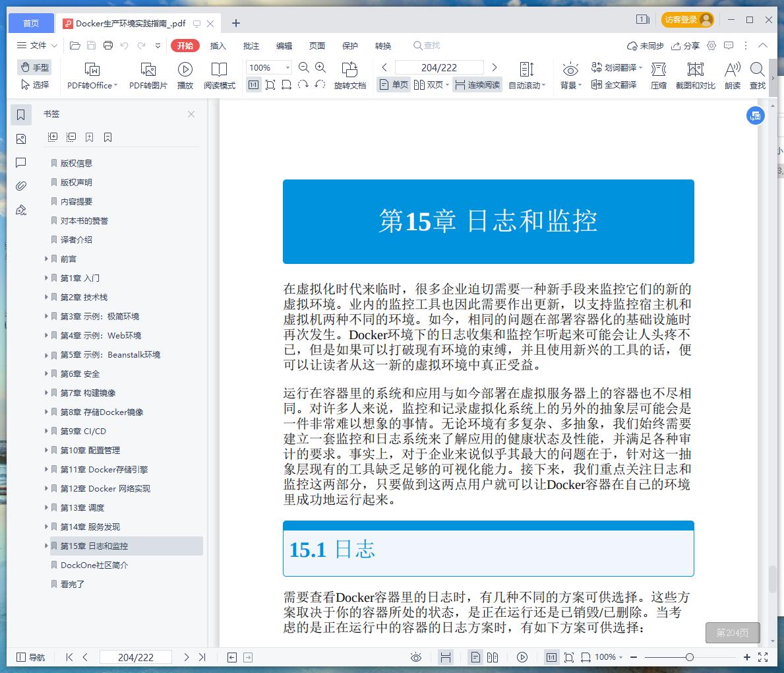This screenshot has width=784, height=673.
Task: Open the 首页 home tab
Action: (x=31, y=23)
